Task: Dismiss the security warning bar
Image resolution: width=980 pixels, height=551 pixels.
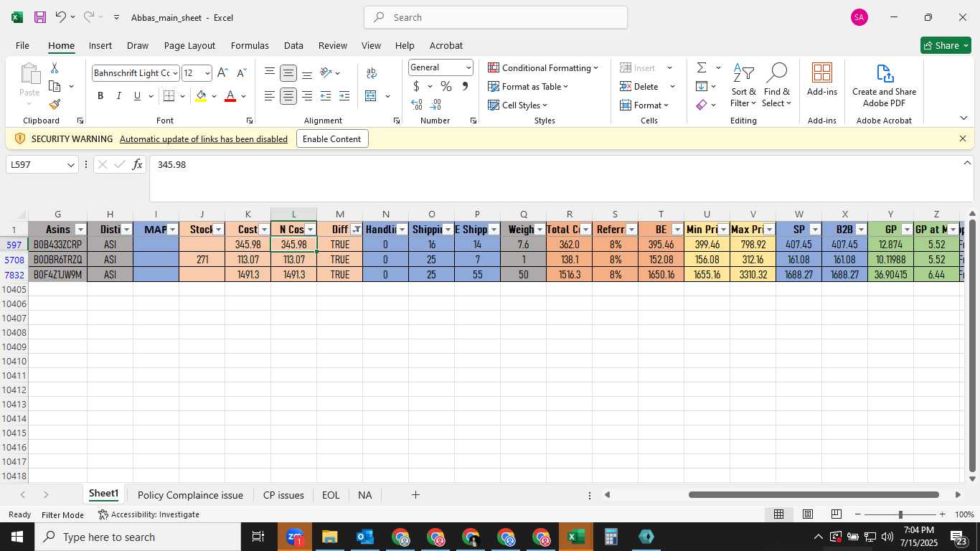Action: [x=963, y=138]
